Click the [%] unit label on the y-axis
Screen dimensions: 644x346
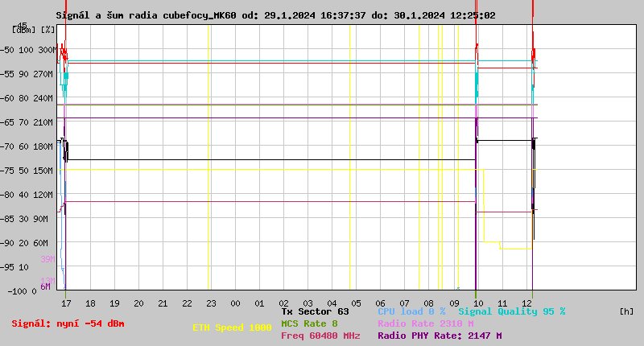pos(48,29)
